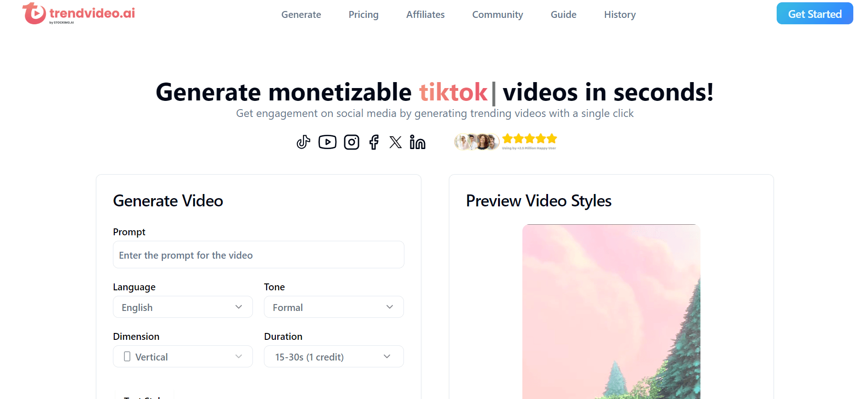This screenshot has width=868, height=399.
Task: Open the TikTok icon
Action: [x=303, y=142]
